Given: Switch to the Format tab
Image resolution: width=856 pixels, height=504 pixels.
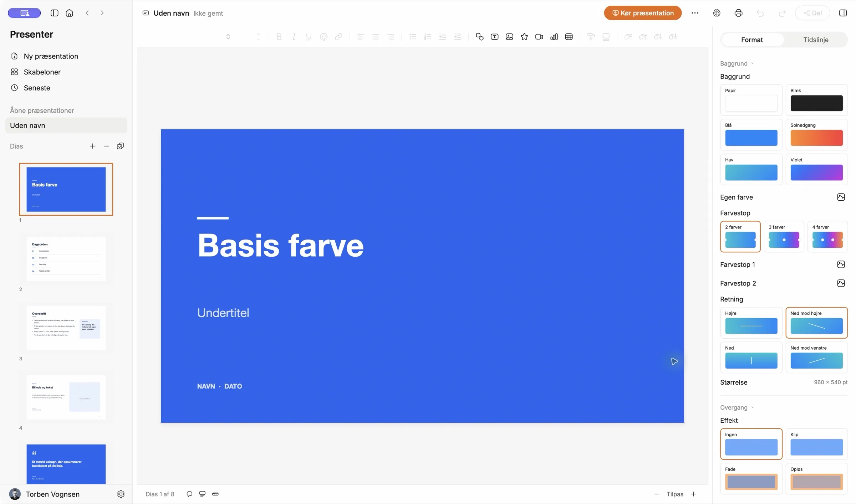Looking at the screenshot, I should (752, 40).
